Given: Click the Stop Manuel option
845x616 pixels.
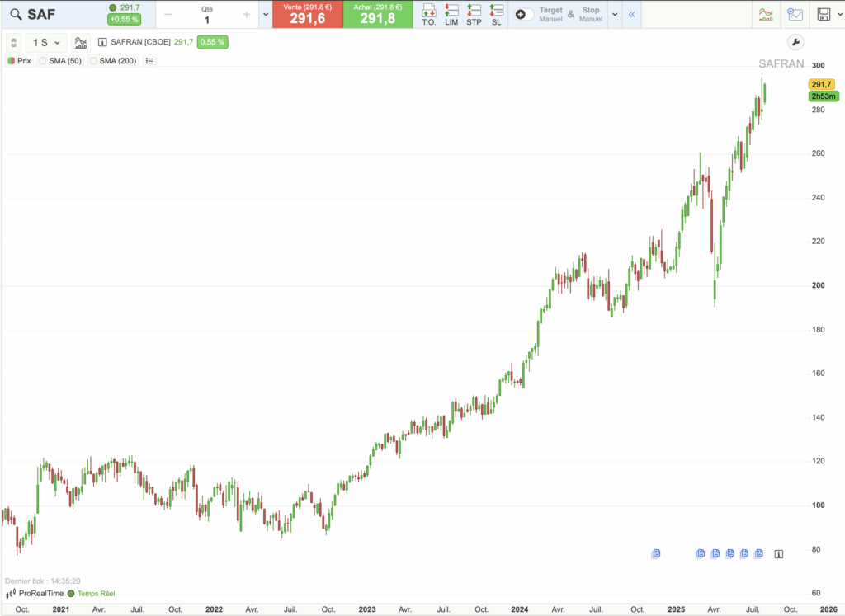Looking at the screenshot, I should click(590, 14).
